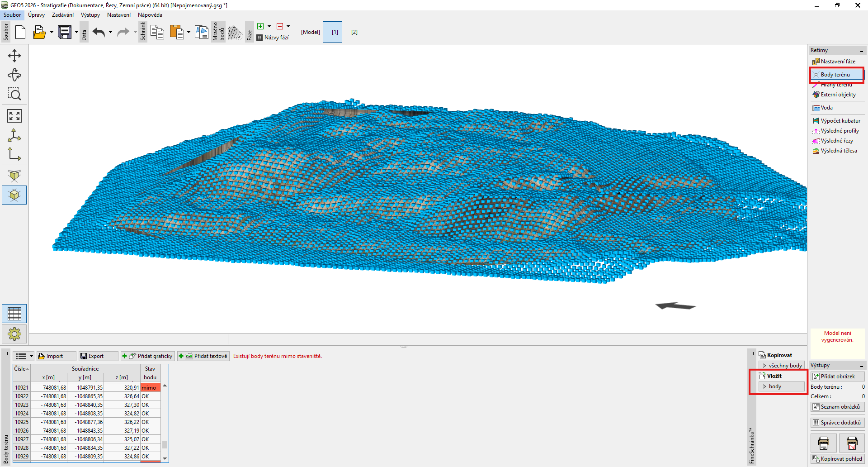Select the pan (move view) tool
868x467 pixels.
pyautogui.click(x=14, y=56)
